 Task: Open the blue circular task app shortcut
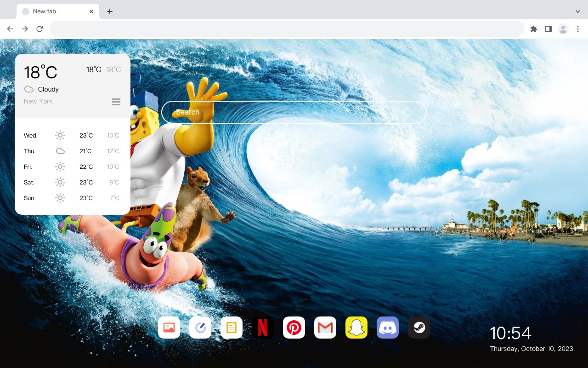click(x=200, y=328)
